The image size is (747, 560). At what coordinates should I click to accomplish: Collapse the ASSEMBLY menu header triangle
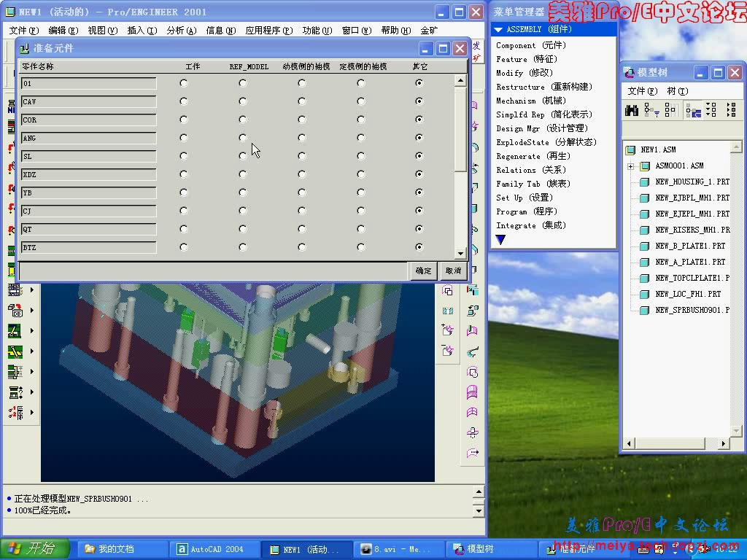pyautogui.click(x=498, y=29)
